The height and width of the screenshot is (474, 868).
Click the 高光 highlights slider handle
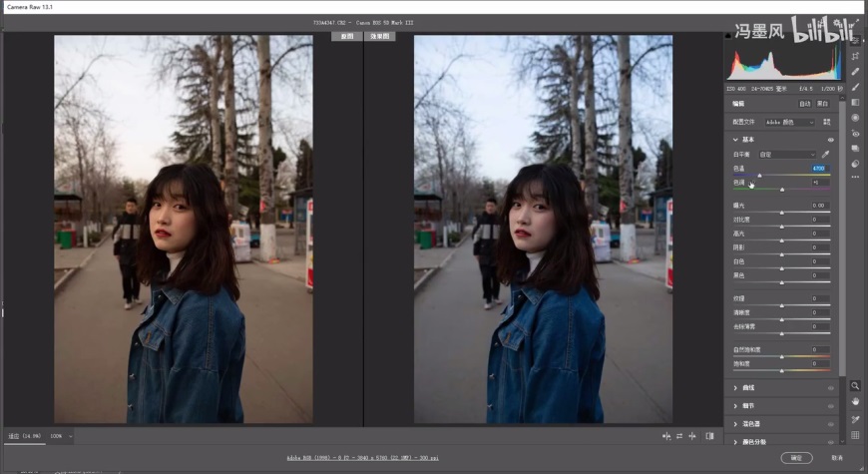click(781, 240)
